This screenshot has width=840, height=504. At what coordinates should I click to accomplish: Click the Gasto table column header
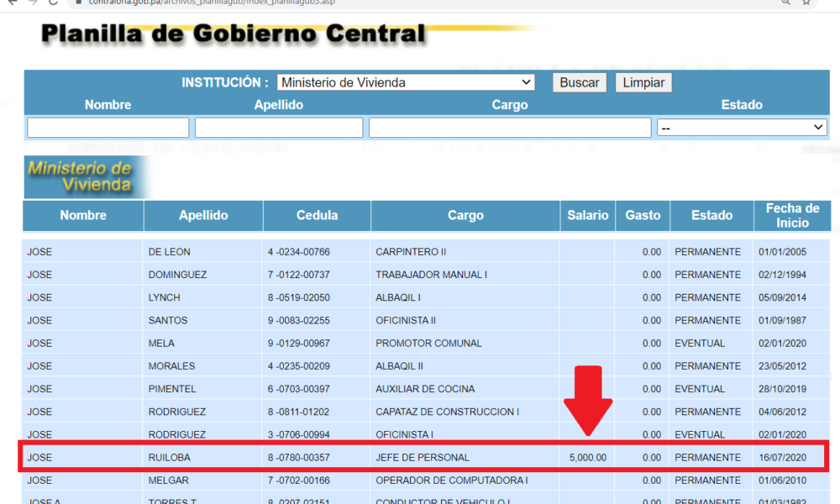[643, 215]
